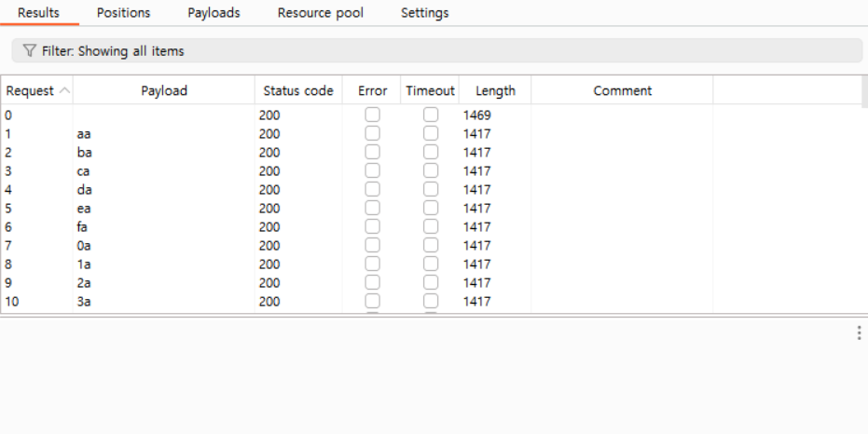868x434 pixels.
Task: Open the Positions tab
Action: (123, 13)
